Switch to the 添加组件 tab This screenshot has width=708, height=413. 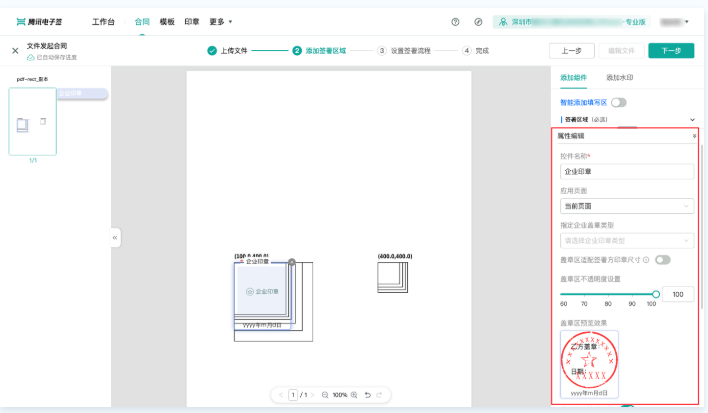[573, 78]
